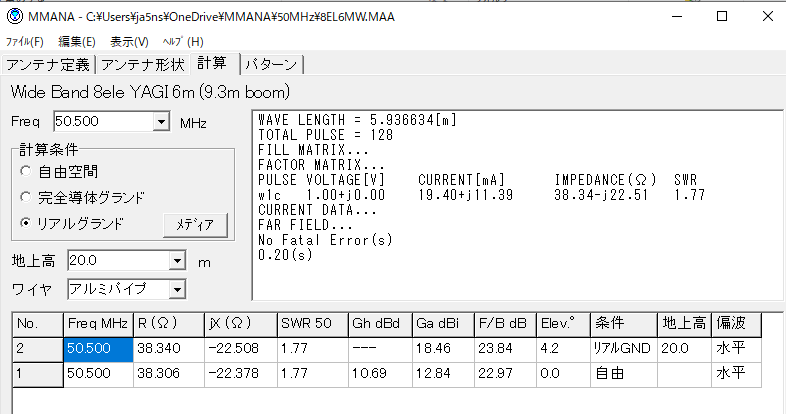The height and width of the screenshot is (414, 786).
Task: Open the 編集(E) menu
Action: click(x=77, y=41)
